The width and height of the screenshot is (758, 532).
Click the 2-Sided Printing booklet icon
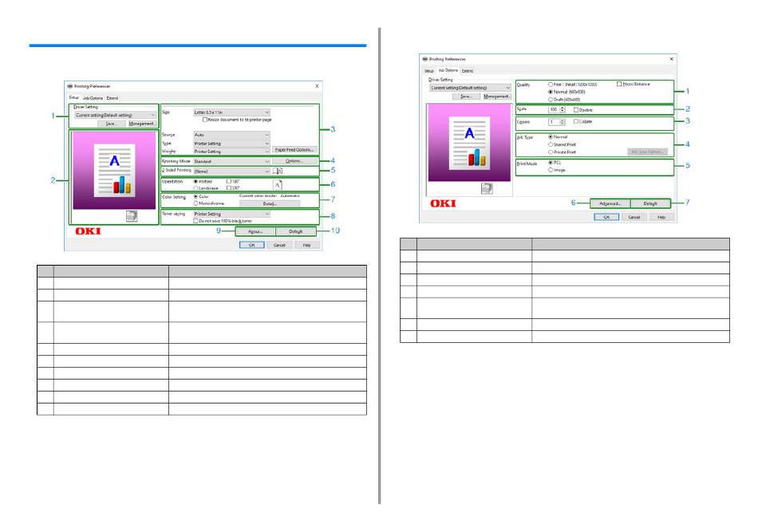tap(278, 171)
